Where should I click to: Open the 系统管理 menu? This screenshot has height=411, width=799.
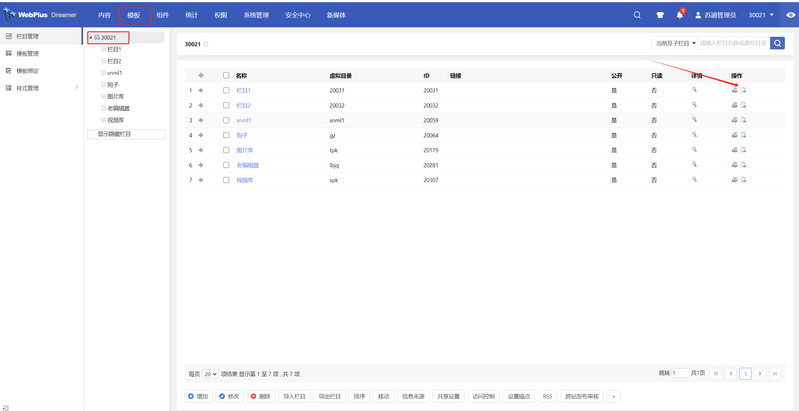(x=256, y=15)
